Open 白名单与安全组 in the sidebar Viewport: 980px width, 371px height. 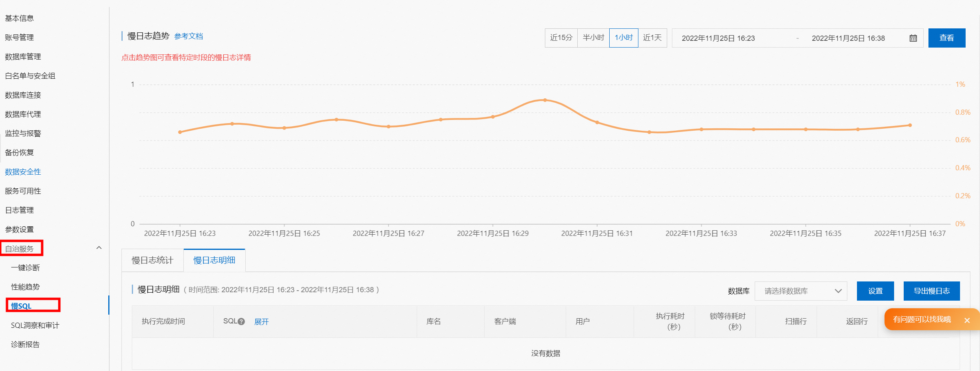click(30, 76)
